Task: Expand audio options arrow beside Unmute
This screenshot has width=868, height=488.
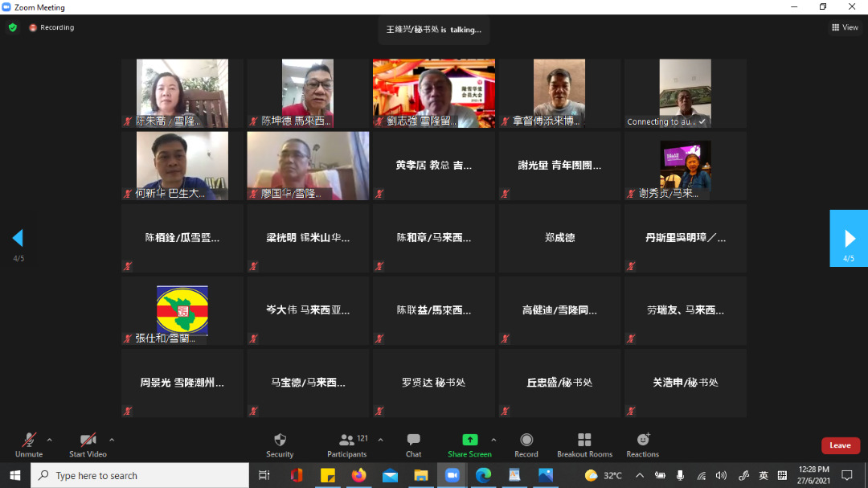Action: [50, 440]
